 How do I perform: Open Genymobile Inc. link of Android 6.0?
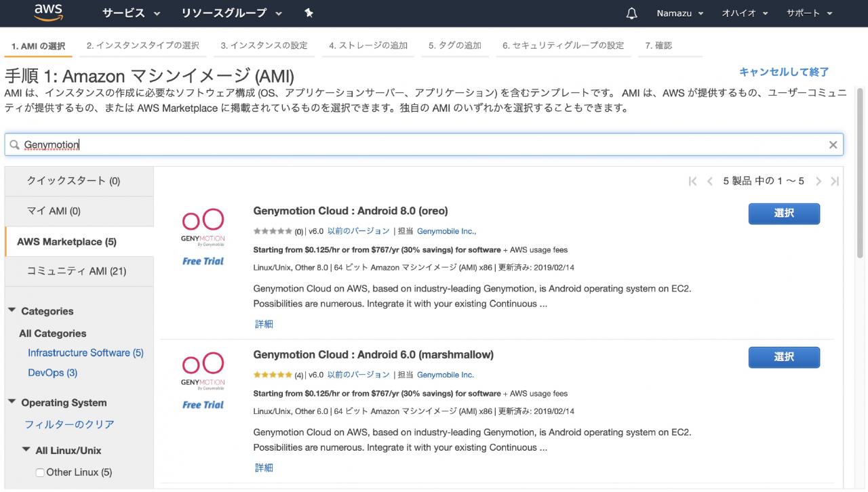click(446, 375)
